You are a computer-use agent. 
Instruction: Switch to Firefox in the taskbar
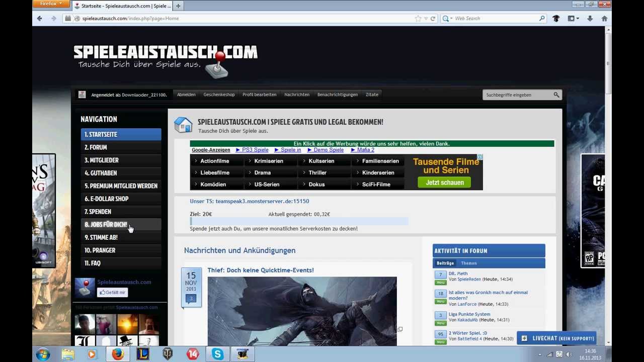(118, 354)
